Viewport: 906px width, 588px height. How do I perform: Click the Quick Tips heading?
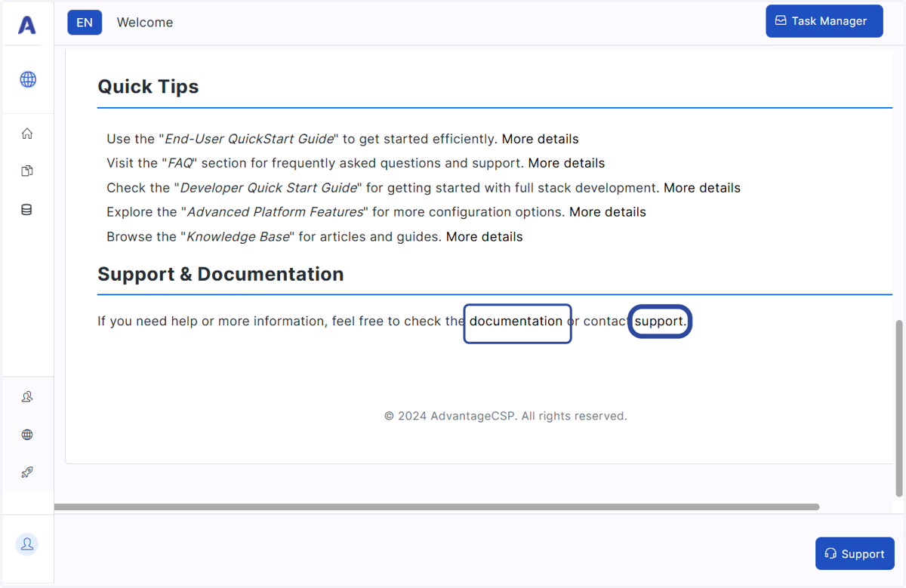point(148,87)
